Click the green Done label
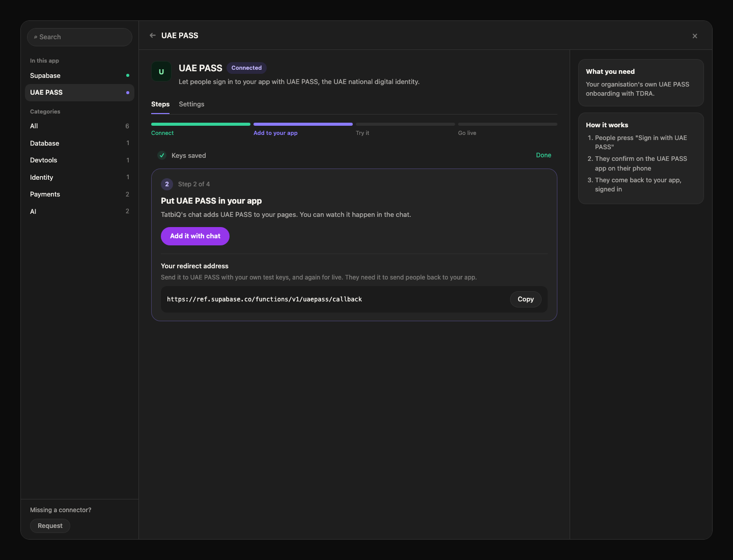The height and width of the screenshot is (560, 733). pos(544,155)
